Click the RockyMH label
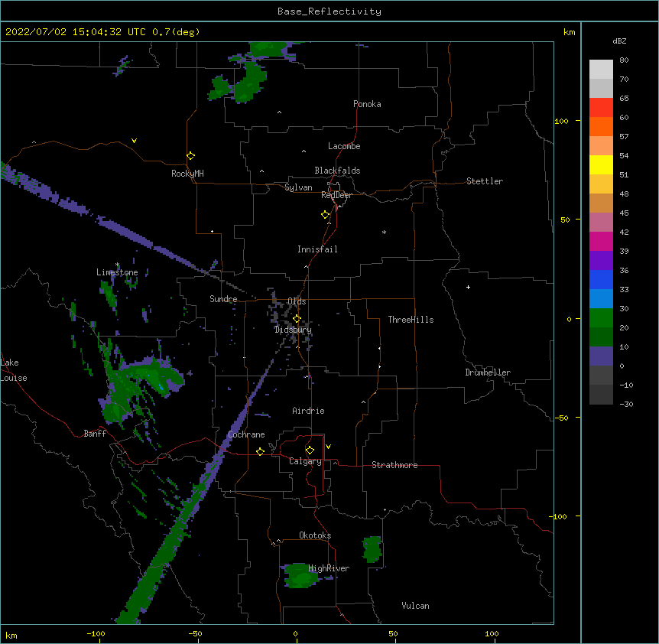659x644 pixels. point(187,174)
